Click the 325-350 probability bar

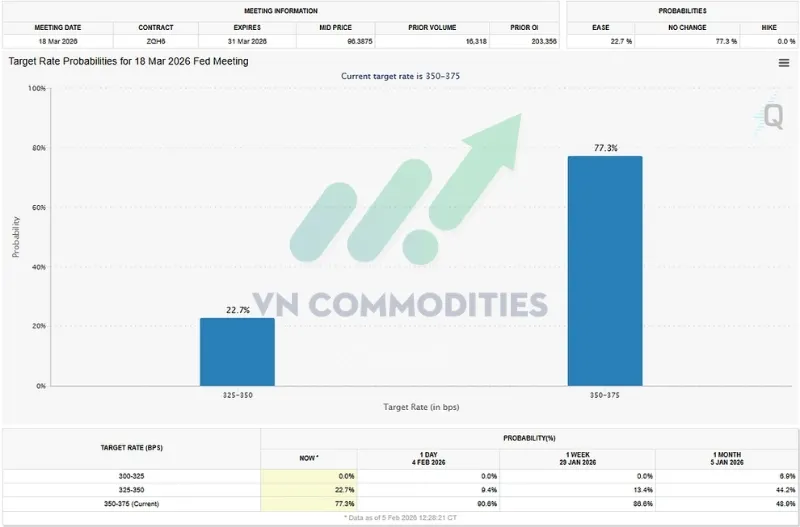pos(237,351)
